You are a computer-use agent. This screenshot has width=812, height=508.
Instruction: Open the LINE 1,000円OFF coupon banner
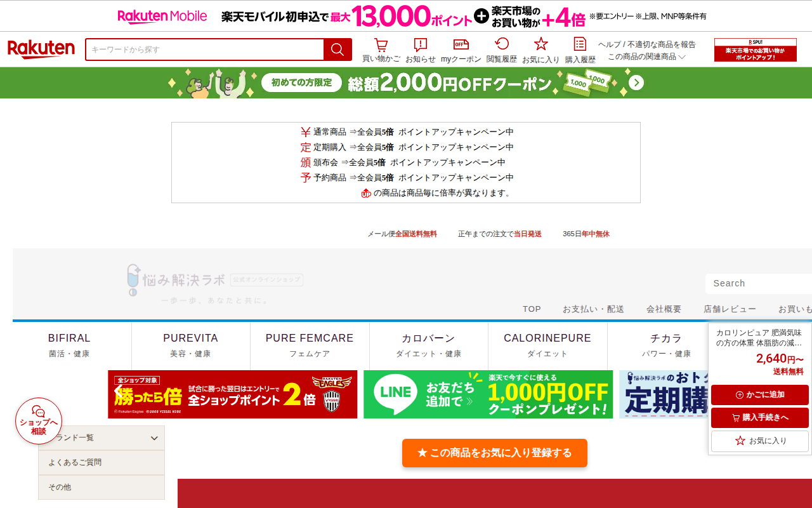pyautogui.click(x=488, y=394)
